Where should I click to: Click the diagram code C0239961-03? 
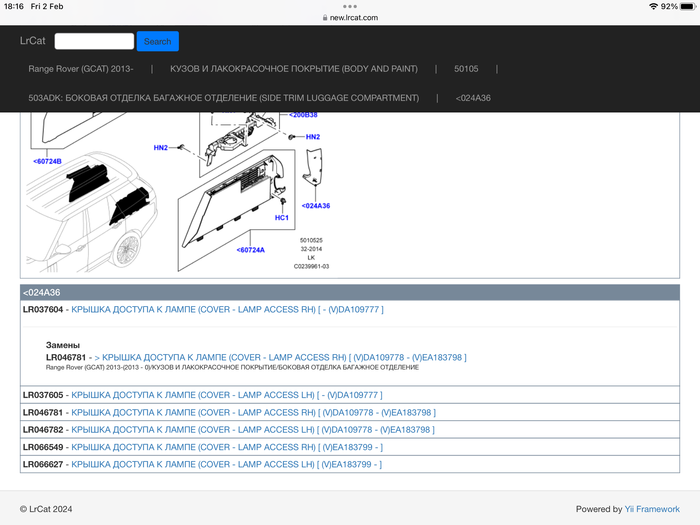(x=311, y=267)
